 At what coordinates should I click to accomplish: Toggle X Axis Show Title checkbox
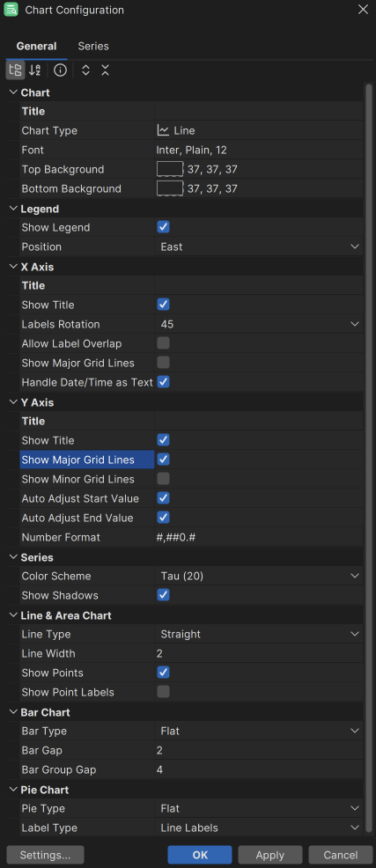coord(164,305)
